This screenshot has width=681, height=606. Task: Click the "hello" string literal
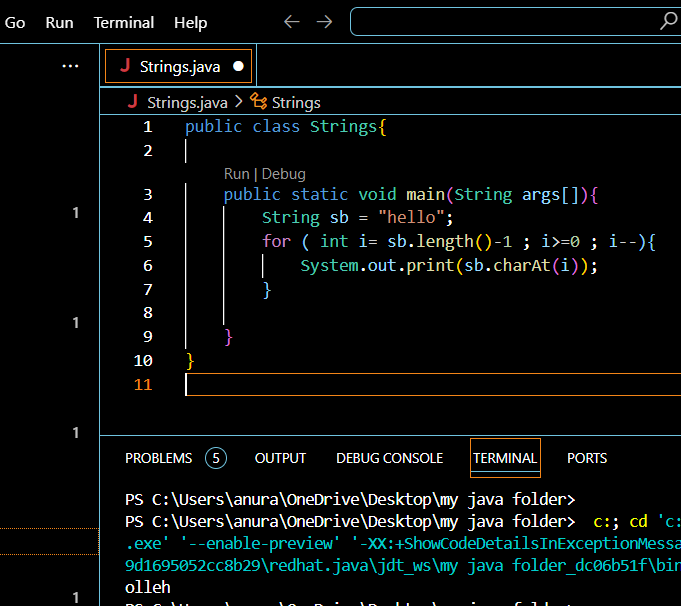(411, 217)
